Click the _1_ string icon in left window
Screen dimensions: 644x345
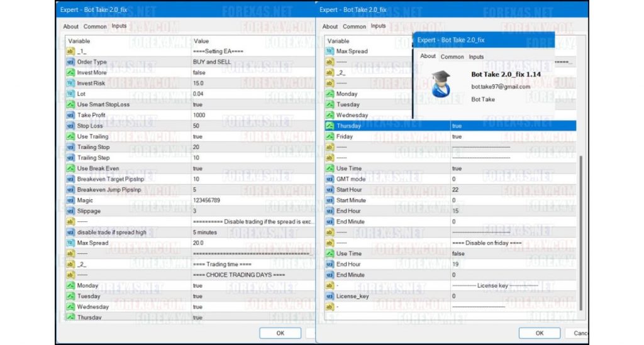[70, 52]
